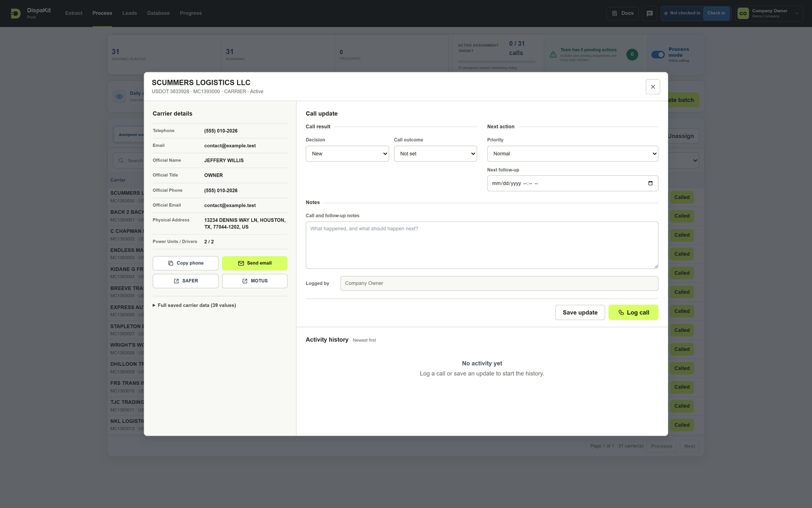The image size is (812, 508).
Task: Click the active assignment target progress bar
Action: click(496, 62)
